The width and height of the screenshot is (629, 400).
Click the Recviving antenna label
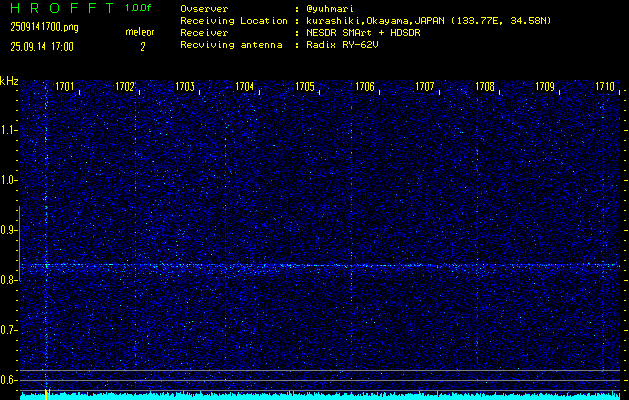231,45
